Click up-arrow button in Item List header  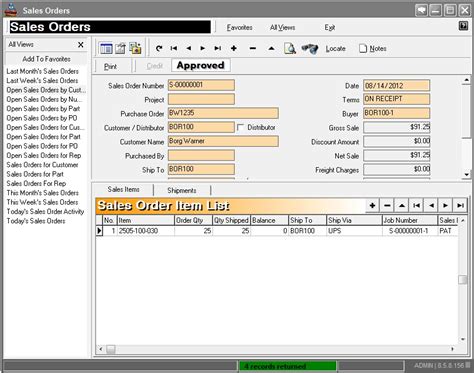pos(402,205)
